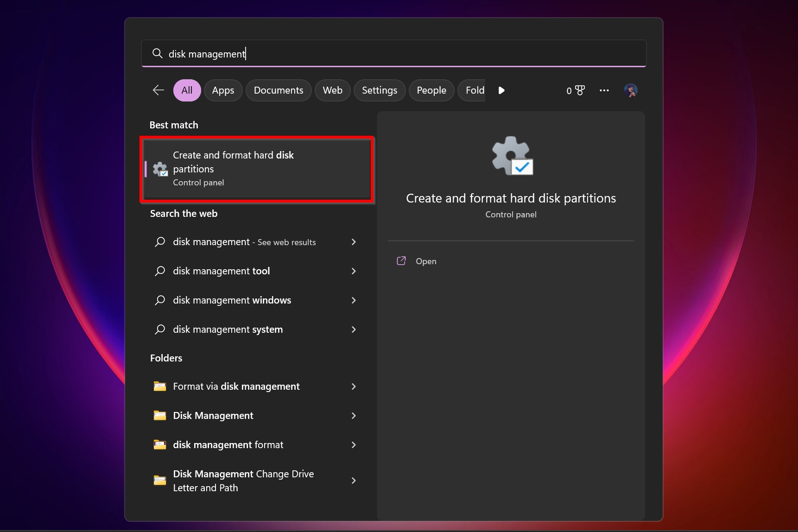
Task: Click folder icon of 'Disk Management' result
Action: click(160, 415)
